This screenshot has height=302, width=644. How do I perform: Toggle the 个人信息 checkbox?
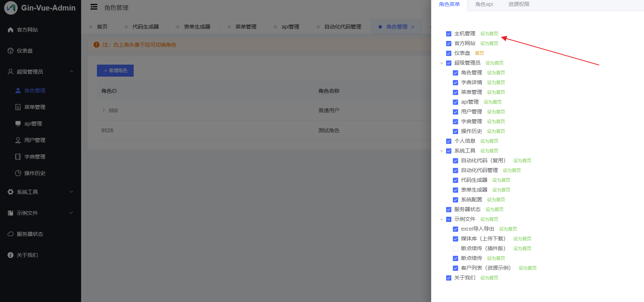[449, 141]
